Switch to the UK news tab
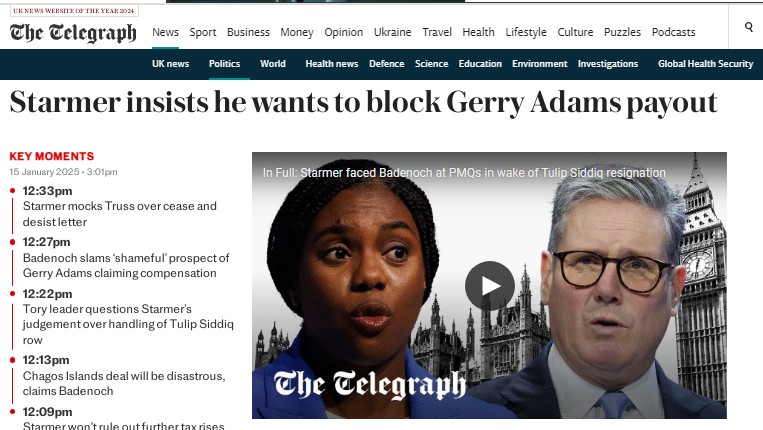Image resolution: width=763 pixels, height=430 pixels. point(170,64)
